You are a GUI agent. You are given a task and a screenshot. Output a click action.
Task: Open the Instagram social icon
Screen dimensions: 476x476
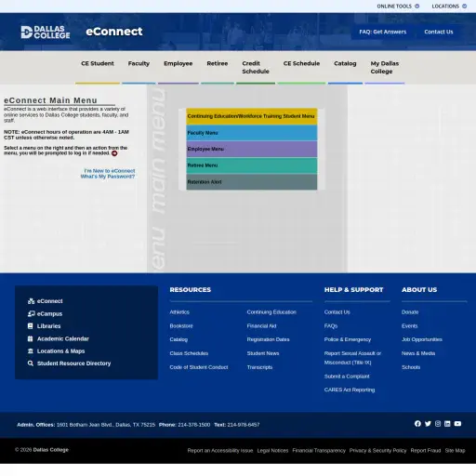pos(438,424)
